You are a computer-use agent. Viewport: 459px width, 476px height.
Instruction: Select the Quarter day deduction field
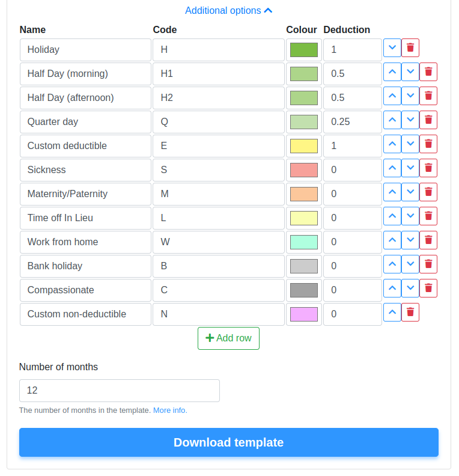coord(353,122)
